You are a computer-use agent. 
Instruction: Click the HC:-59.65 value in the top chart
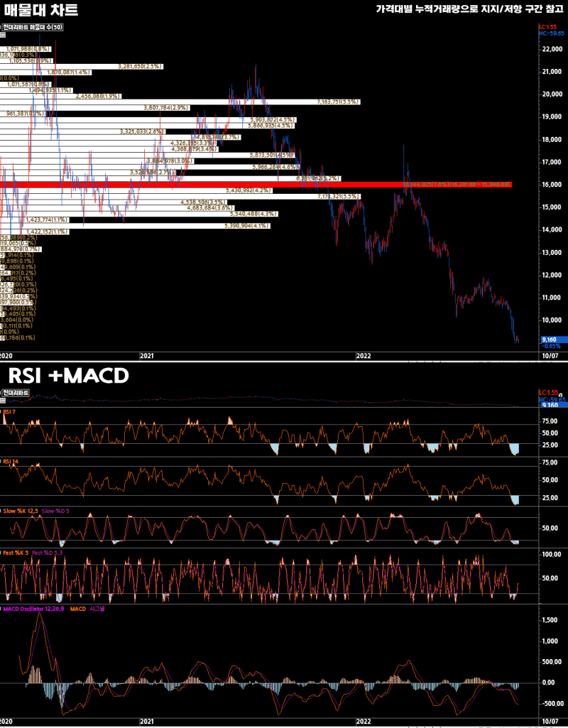click(x=552, y=33)
